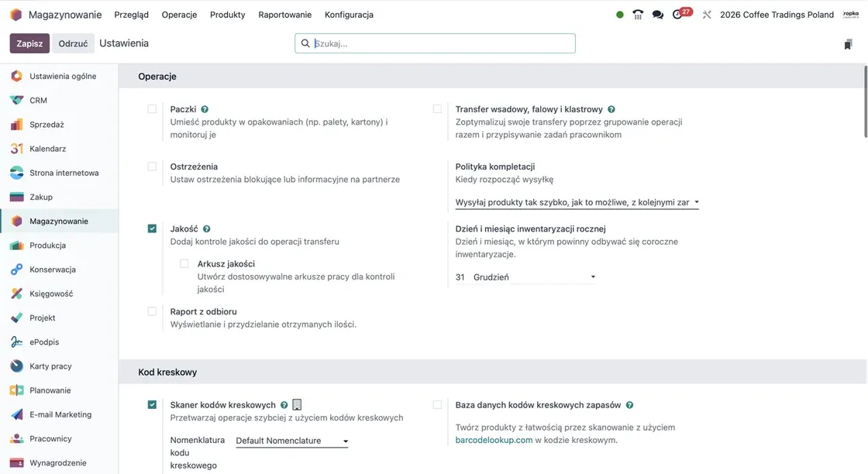Enable the Ostrzeżenia checkbox
Image resolution: width=868 pixels, height=474 pixels.
[152, 167]
